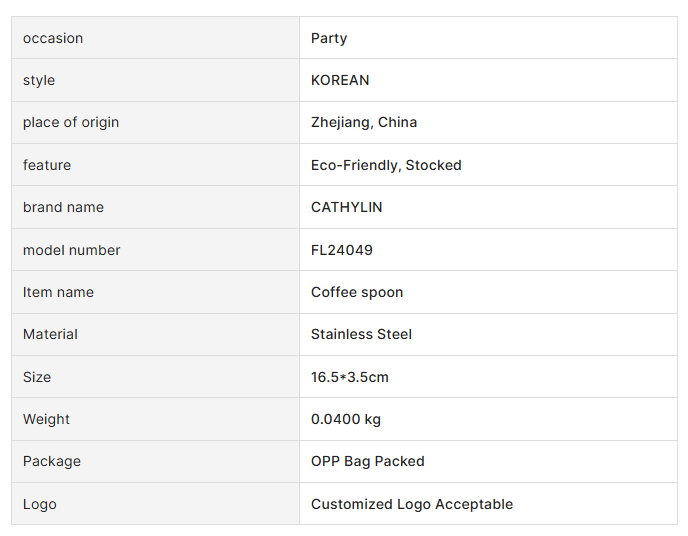Screen dimensions: 688x536
Task: Click the 'model number' label
Action: 71,250
